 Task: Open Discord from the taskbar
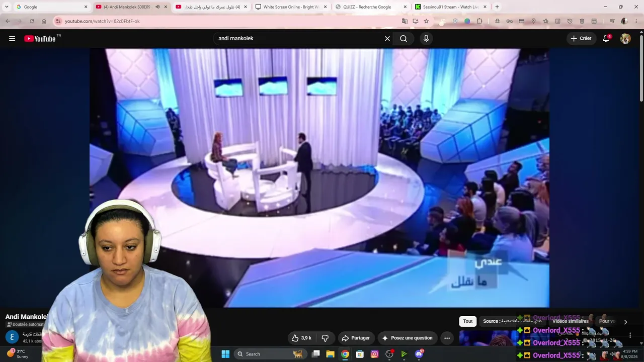[x=419, y=354]
